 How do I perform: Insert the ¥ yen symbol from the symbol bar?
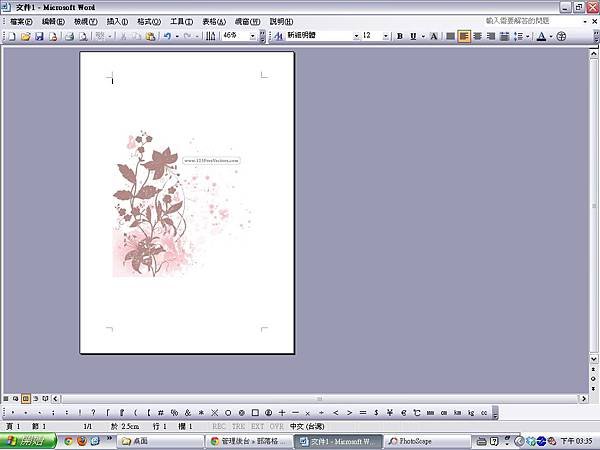[390, 412]
